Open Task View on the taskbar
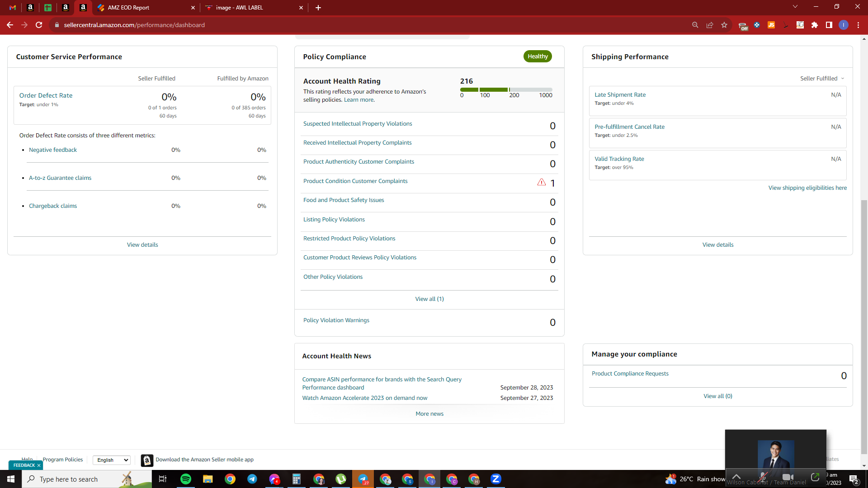 click(163, 479)
